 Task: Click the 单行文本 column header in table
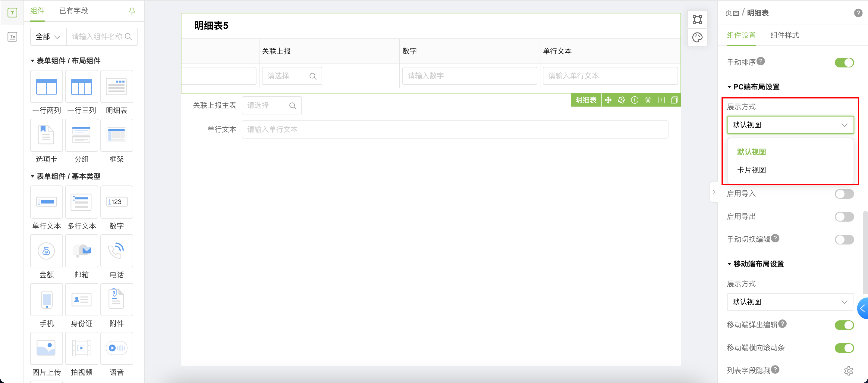click(x=557, y=51)
